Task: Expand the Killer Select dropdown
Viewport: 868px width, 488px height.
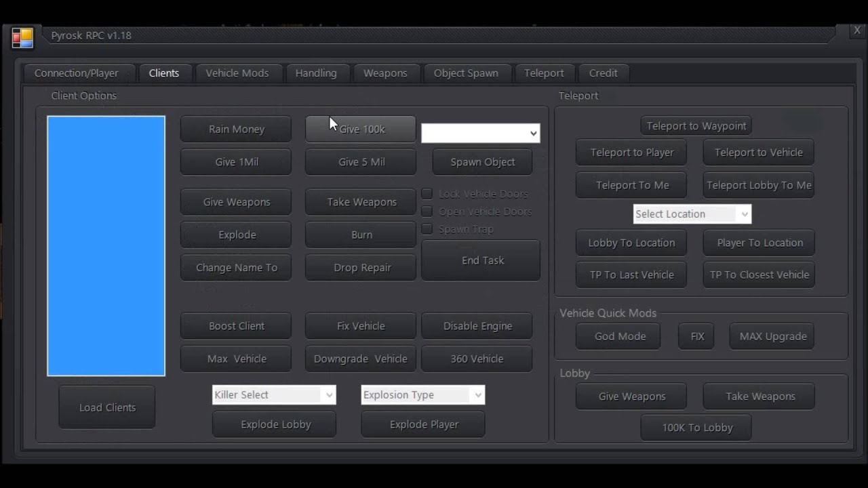Action: tap(274, 394)
